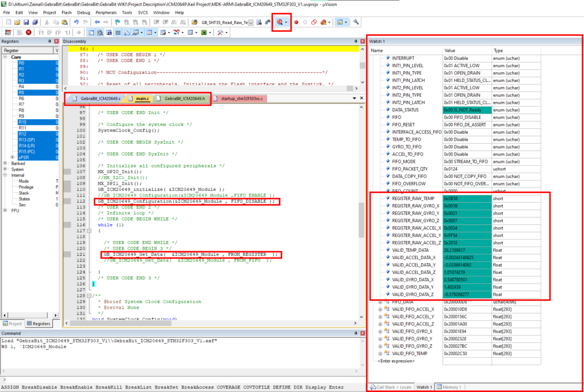
Task: Switch to the GebraBit_ICM20649.c tab
Action: (x=96, y=99)
